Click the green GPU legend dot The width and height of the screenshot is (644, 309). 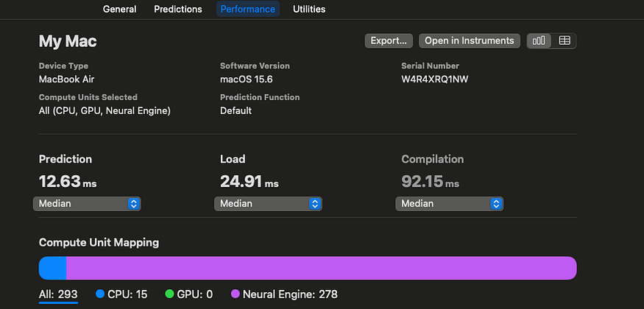pyautogui.click(x=169, y=294)
